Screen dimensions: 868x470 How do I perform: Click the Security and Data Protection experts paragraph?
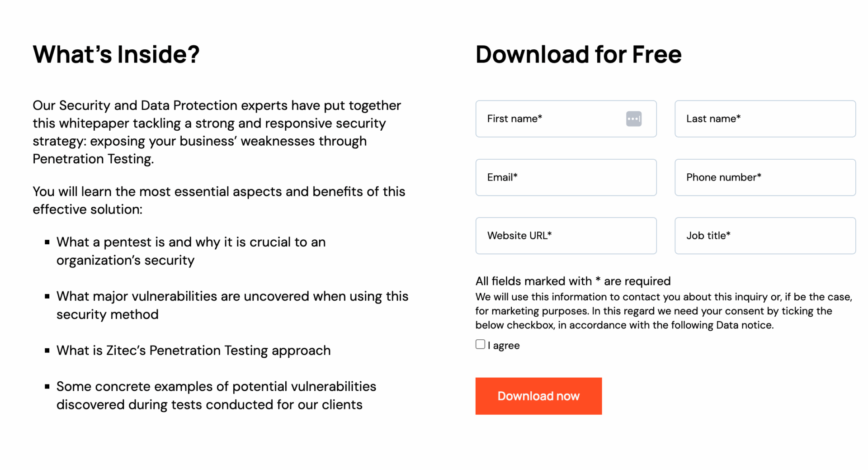pos(216,132)
